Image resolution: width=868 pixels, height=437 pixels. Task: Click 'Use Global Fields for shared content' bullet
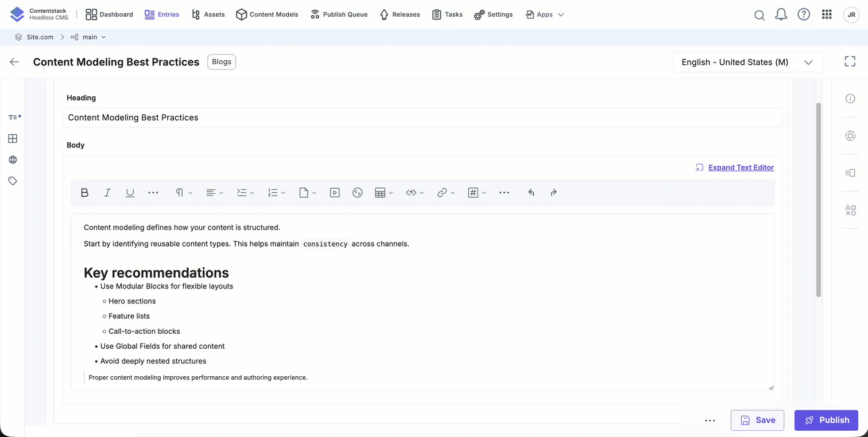(162, 346)
